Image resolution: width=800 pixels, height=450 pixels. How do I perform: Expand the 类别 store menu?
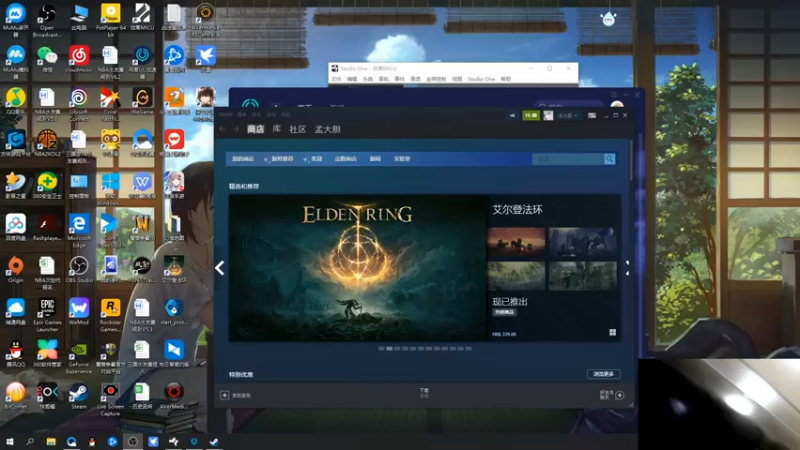tap(313, 159)
